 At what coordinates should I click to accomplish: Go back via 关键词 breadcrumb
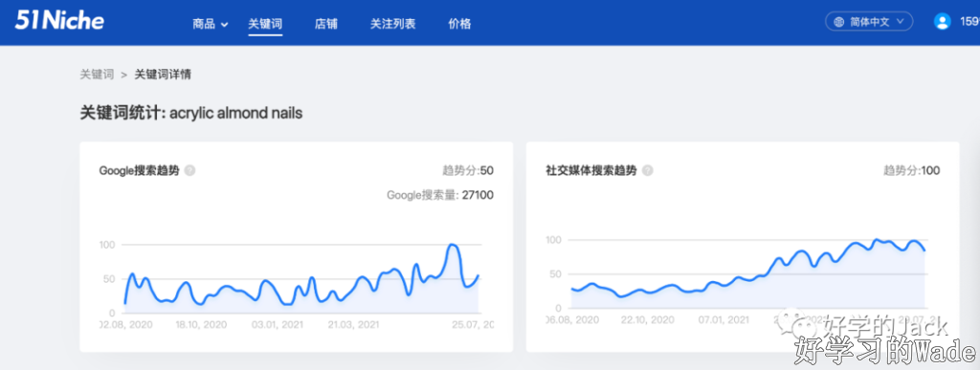click(x=97, y=75)
